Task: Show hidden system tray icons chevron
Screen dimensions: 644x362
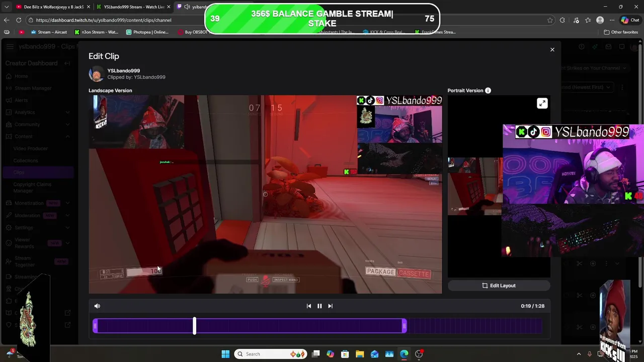Action: (x=579, y=354)
